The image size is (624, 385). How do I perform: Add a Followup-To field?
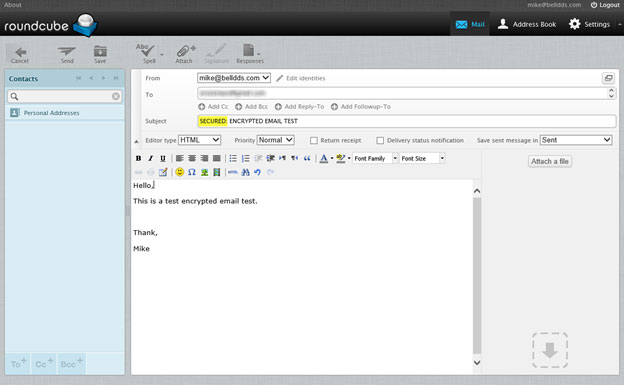[x=361, y=107]
